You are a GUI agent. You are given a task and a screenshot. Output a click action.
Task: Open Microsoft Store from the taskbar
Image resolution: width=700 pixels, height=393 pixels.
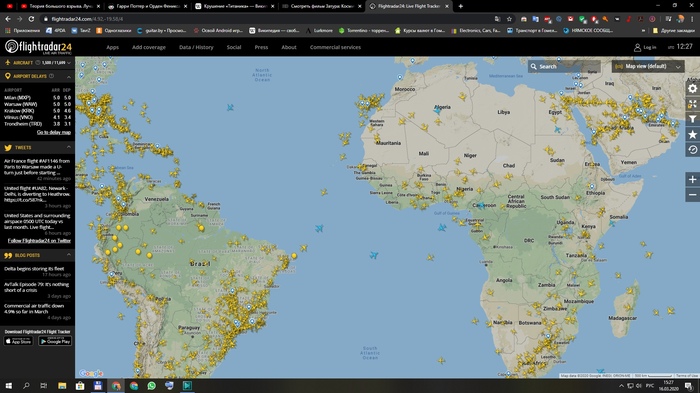pos(80,385)
